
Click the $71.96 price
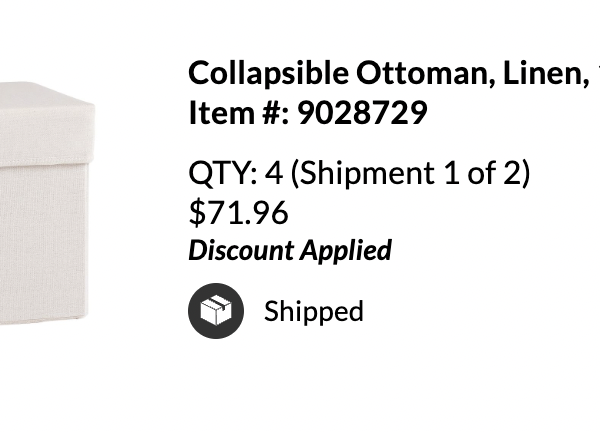click(x=238, y=212)
